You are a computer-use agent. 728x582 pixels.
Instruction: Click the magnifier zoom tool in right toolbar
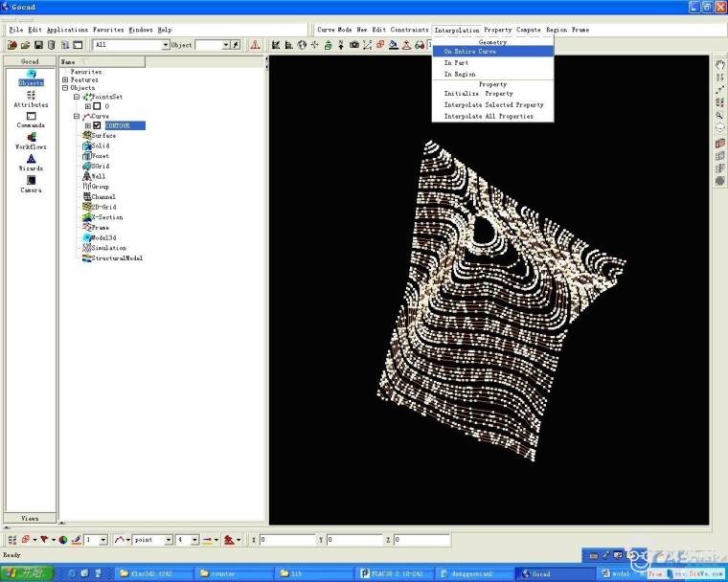719,115
